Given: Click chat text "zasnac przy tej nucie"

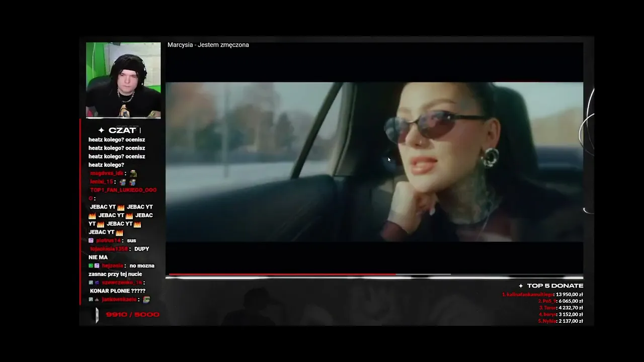Looking at the screenshot, I should coord(115,274).
